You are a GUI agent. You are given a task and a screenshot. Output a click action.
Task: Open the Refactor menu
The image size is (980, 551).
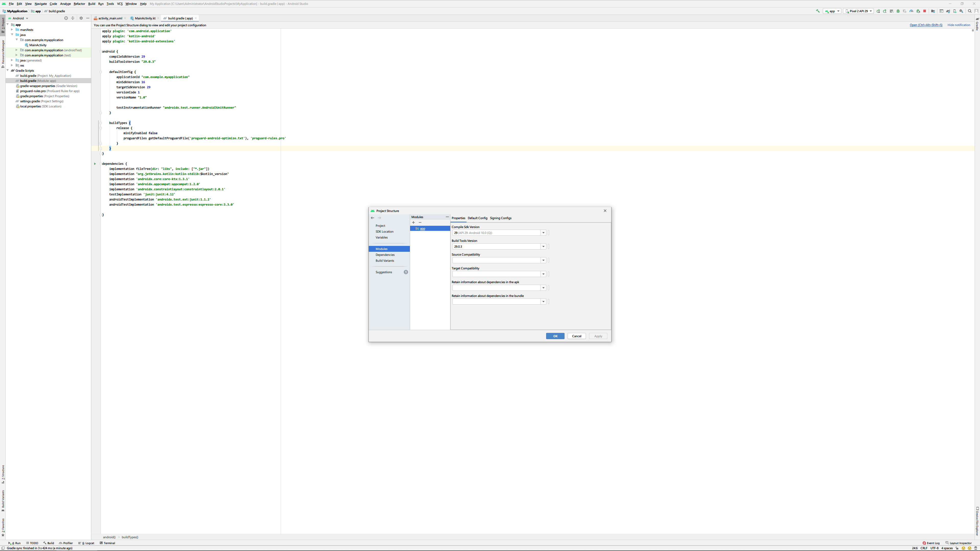(x=79, y=4)
